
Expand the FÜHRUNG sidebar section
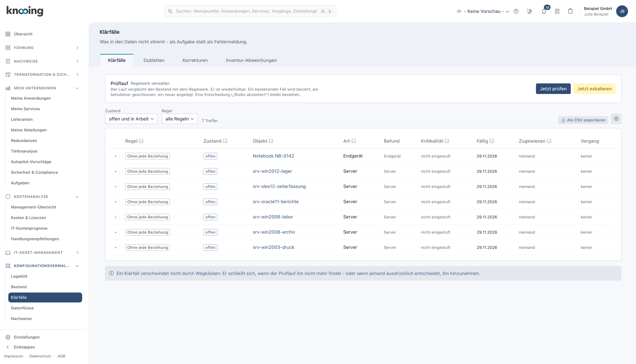[42, 47]
